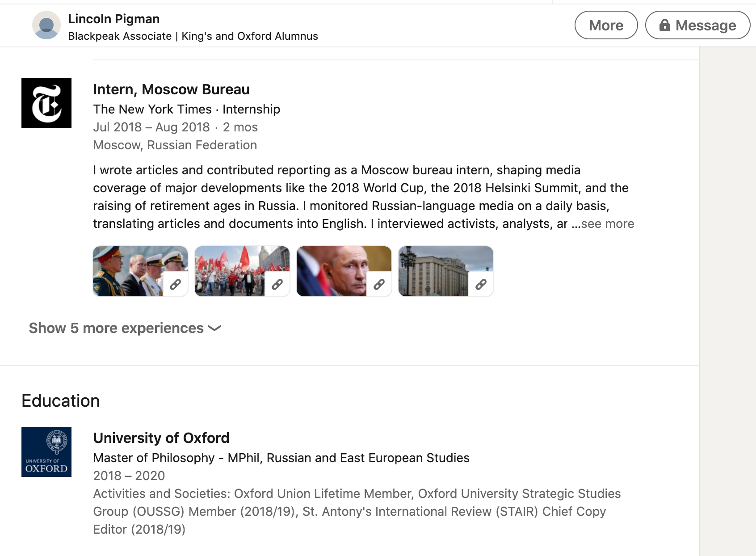Click chevron next to Show 5 more experiences
The width and height of the screenshot is (756, 556).
pyautogui.click(x=214, y=329)
